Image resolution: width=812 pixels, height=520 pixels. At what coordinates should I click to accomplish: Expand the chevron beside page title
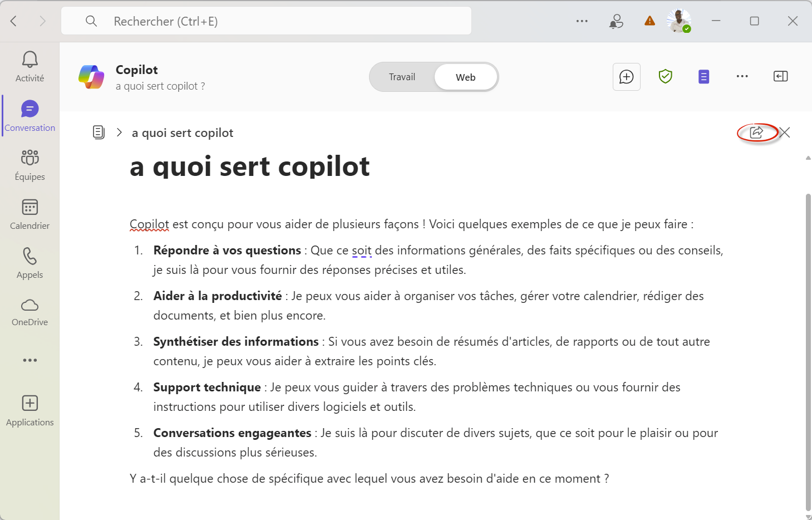[x=119, y=133]
